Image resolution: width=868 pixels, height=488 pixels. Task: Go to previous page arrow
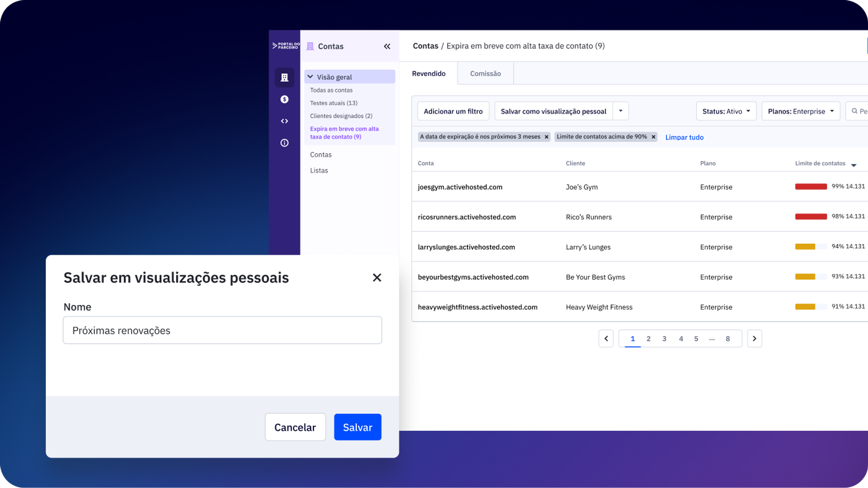(x=606, y=338)
